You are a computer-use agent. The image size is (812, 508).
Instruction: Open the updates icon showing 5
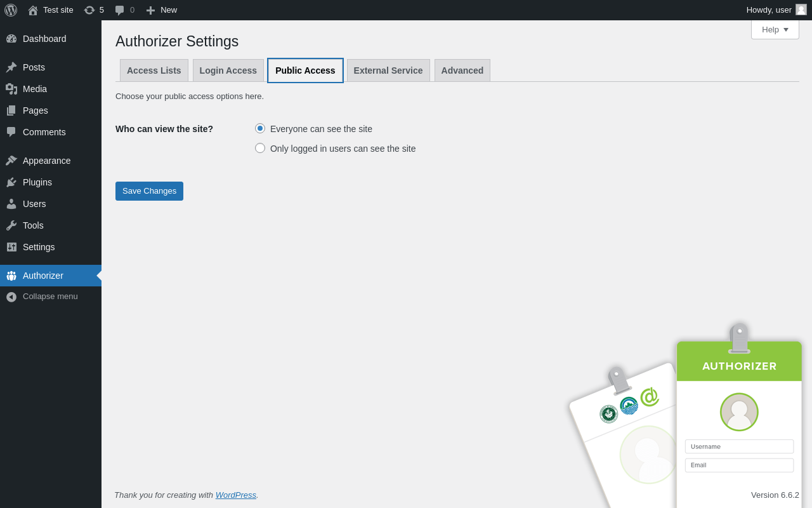[89, 10]
